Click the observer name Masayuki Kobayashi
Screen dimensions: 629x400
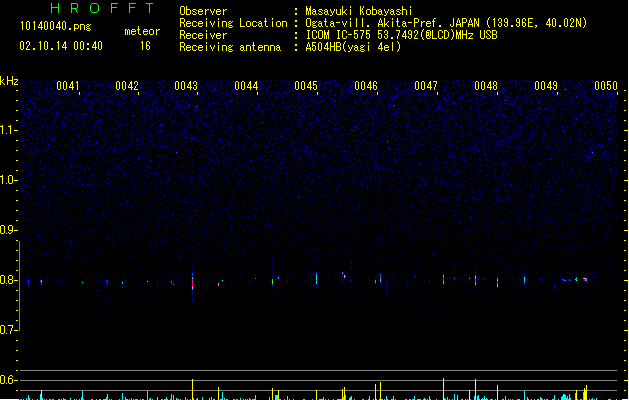[359, 11]
